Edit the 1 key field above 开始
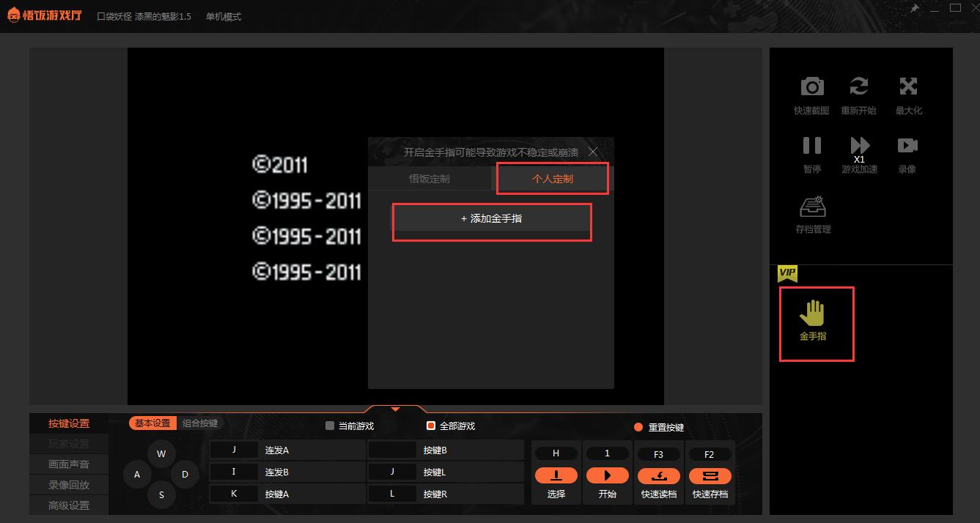The width and height of the screenshot is (980, 523). tap(607, 454)
